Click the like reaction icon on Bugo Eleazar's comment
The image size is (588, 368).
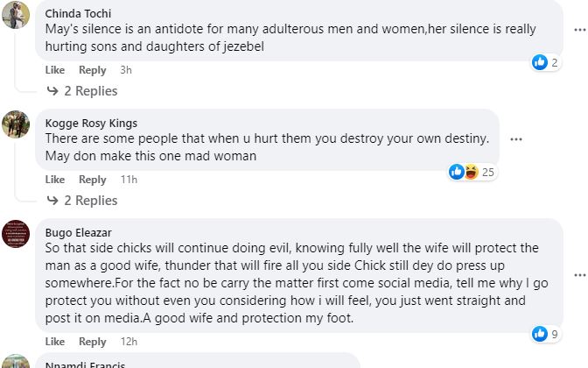click(x=540, y=334)
